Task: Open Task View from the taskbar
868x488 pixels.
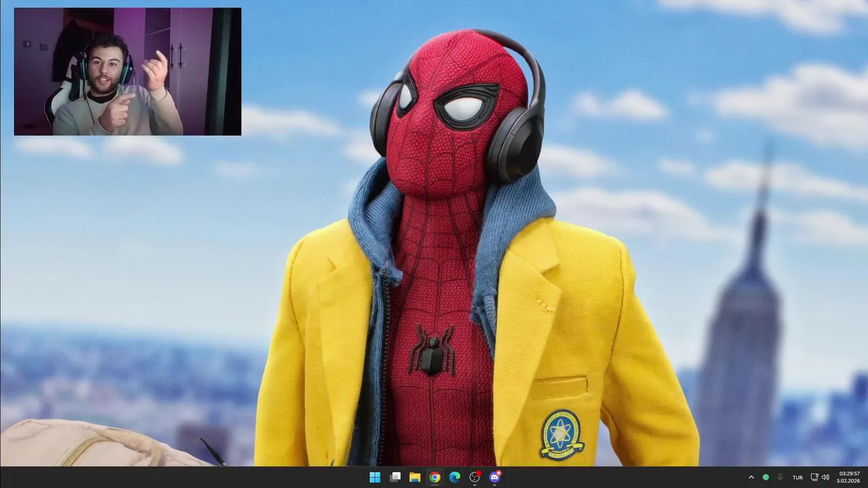Action: click(395, 477)
